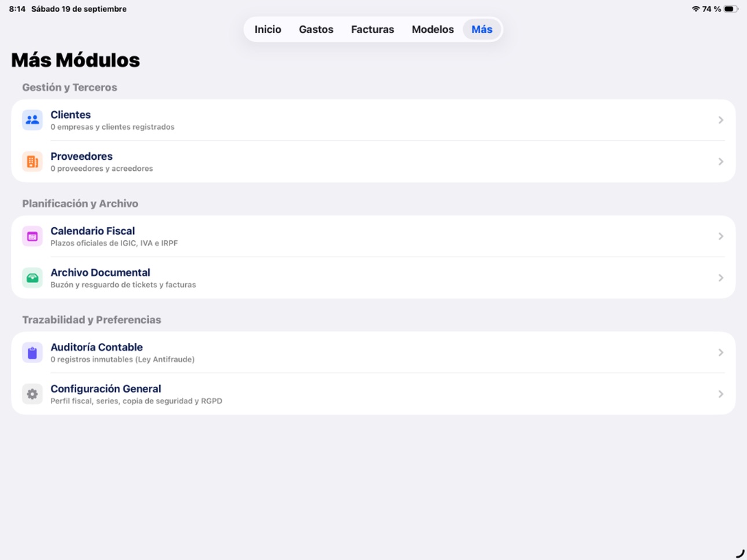Tap the Auditoría Contable clipboard icon
The height and width of the screenshot is (560, 747).
(x=32, y=353)
